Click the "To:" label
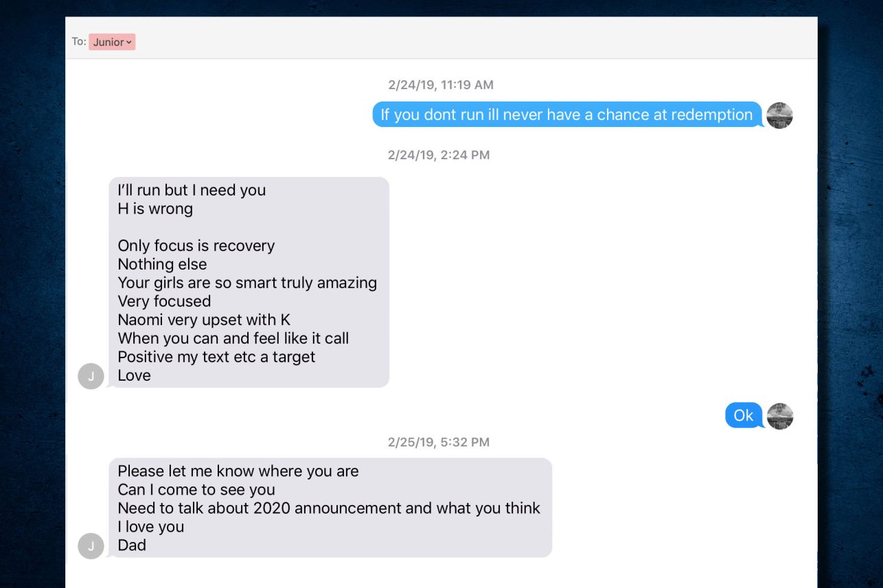883x588 pixels. [x=79, y=42]
